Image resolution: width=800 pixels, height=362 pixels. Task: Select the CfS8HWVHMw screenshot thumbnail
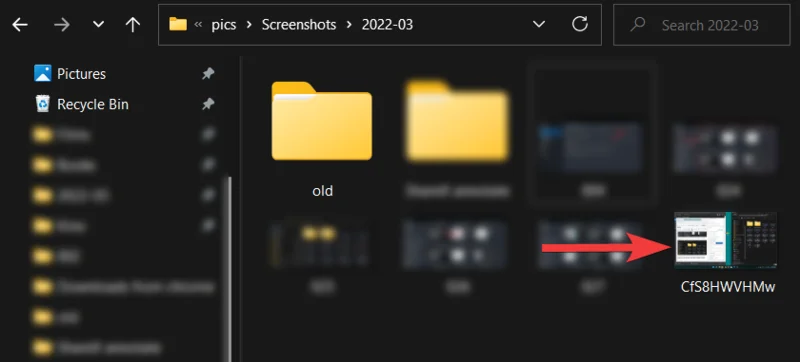(x=725, y=240)
